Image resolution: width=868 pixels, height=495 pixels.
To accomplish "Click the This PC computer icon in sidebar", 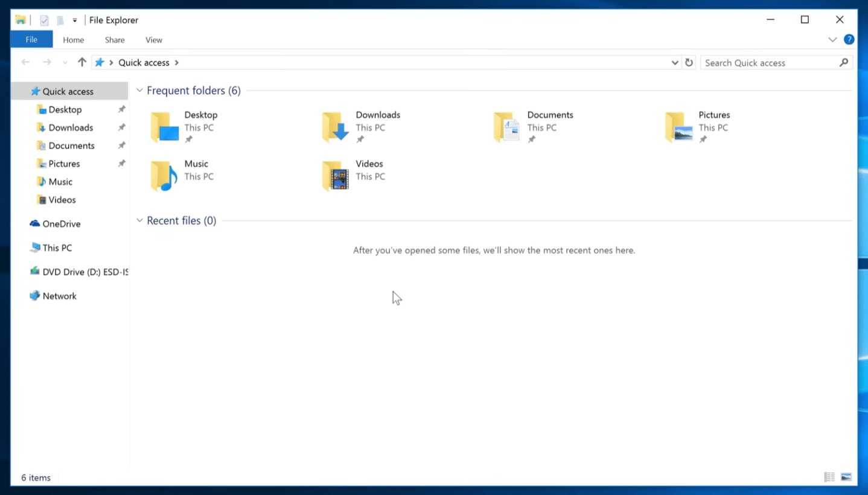I will coord(35,247).
